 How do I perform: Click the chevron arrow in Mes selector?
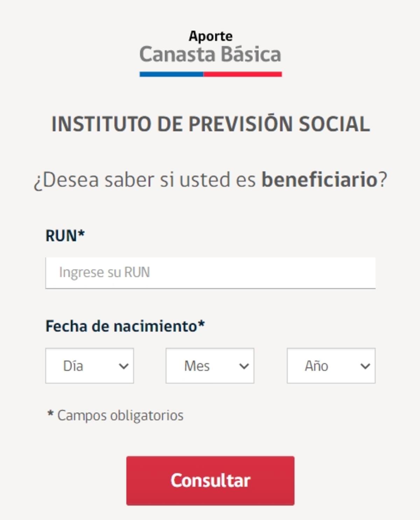click(244, 366)
